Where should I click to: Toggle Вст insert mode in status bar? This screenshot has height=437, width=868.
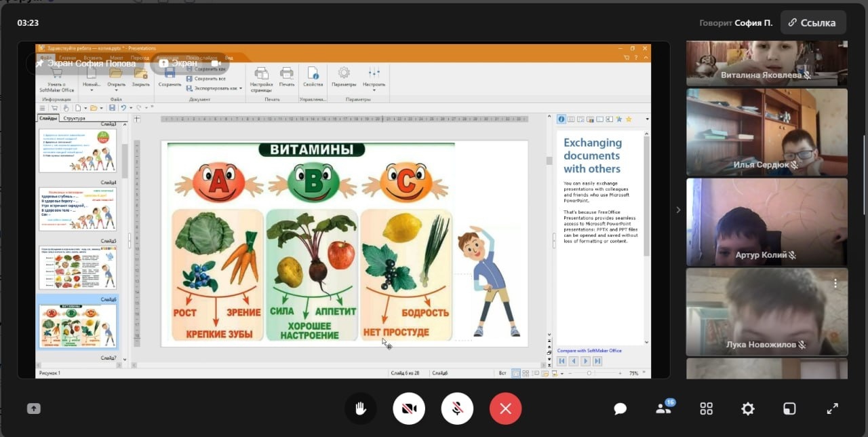click(x=502, y=373)
